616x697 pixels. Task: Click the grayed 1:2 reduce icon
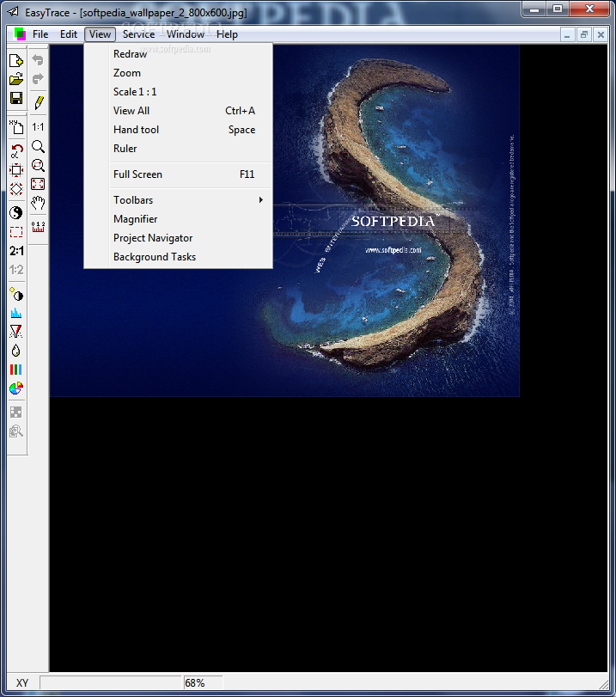click(x=16, y=269)
